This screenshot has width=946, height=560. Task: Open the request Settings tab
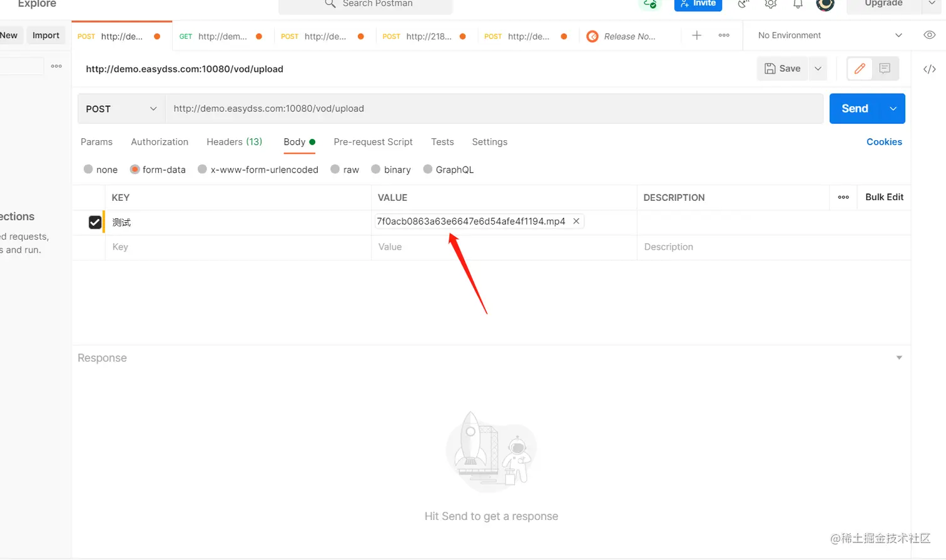click(x=489, y=142)
